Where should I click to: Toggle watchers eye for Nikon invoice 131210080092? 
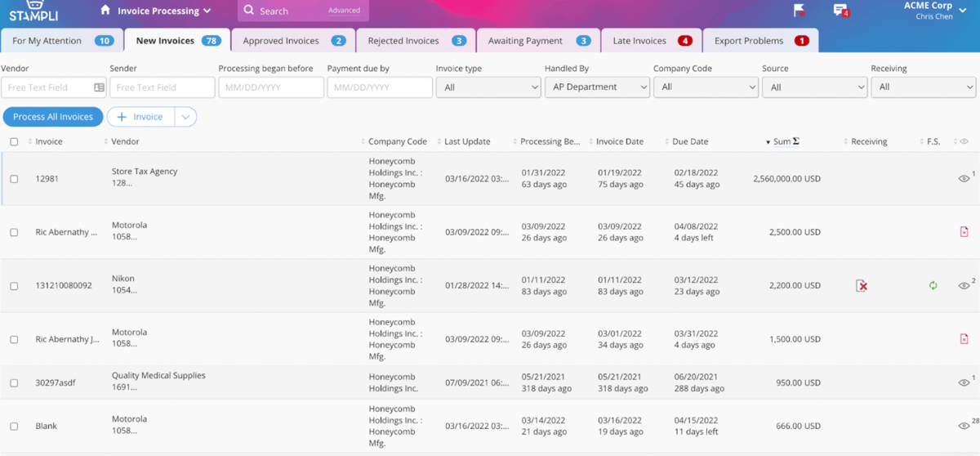point(964,285)
